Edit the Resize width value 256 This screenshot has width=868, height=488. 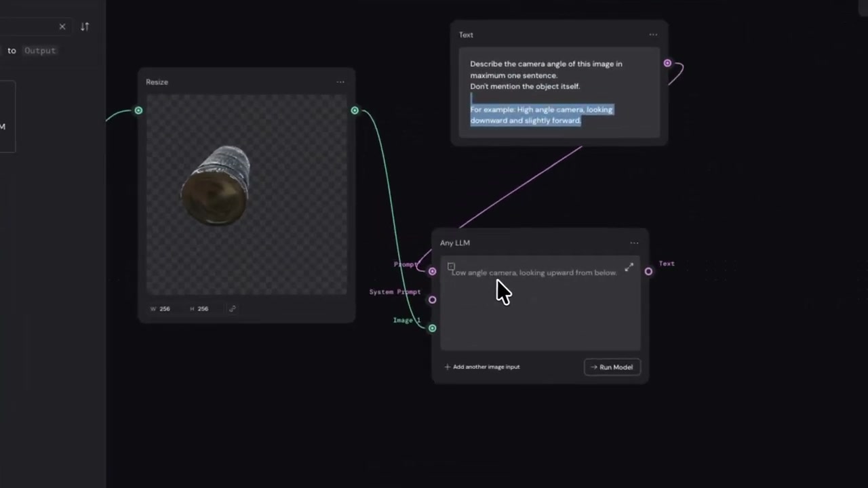coord(164,308)
